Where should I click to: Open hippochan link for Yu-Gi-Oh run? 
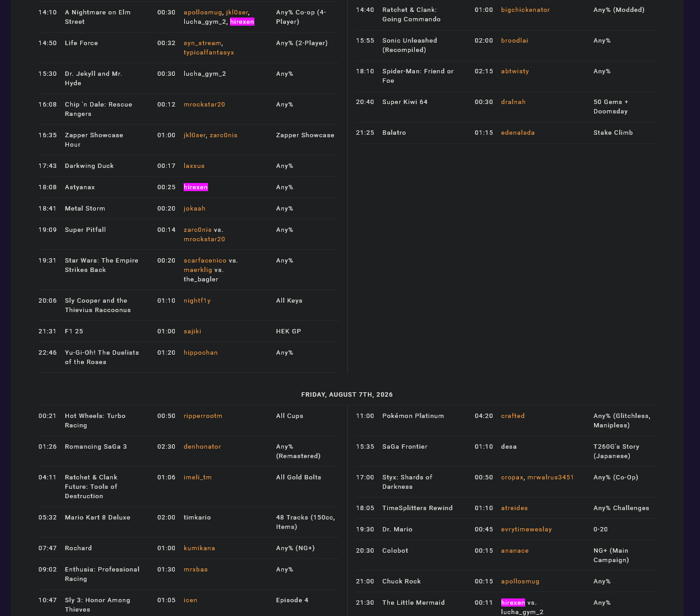[x=201, y=353]
